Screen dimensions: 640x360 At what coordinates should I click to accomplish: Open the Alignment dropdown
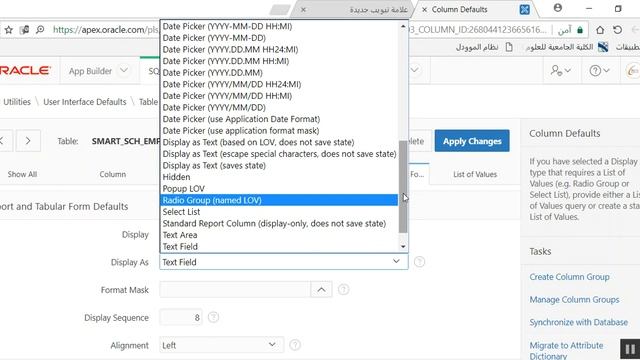click(221, 345)
